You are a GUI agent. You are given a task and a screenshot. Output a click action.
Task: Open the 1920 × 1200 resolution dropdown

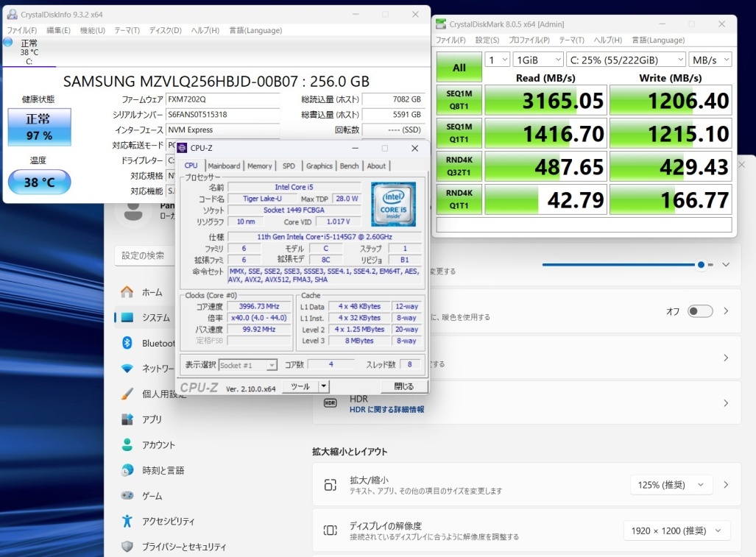coord(676,531)
